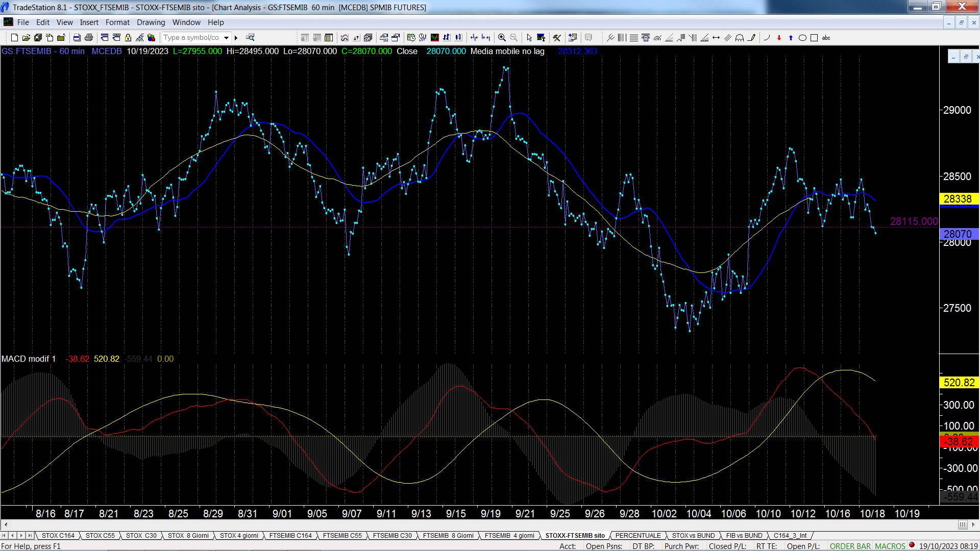Click the yellow 28338 price label
Viewport: 980px width, 551px height.
tap(959, 199)
